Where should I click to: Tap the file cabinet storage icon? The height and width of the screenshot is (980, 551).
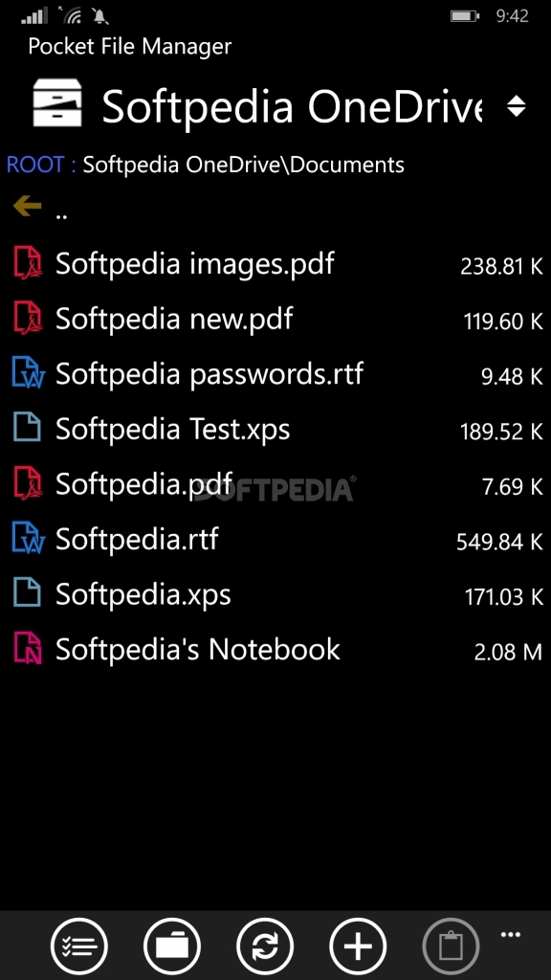coord(56,102)
